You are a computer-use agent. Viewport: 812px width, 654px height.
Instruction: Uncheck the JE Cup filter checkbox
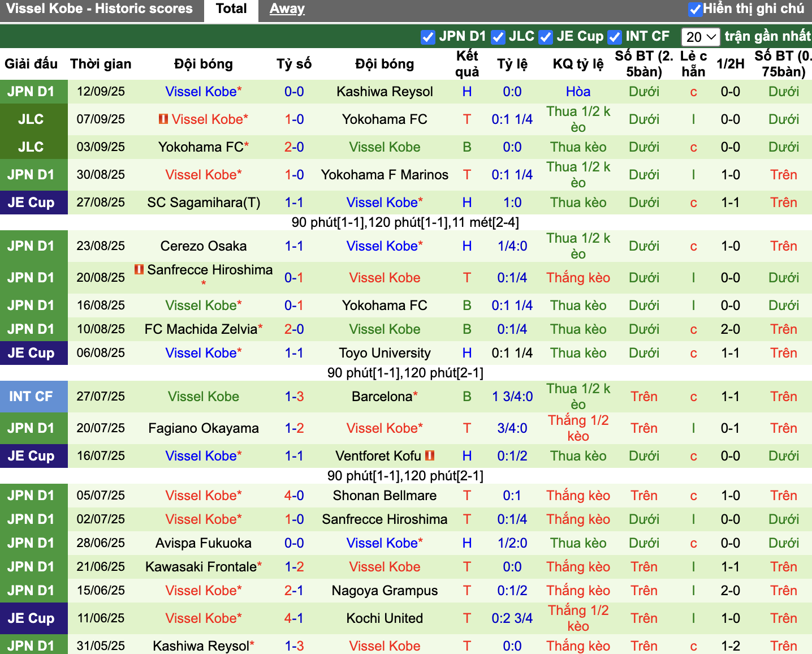tap(546, 37)
